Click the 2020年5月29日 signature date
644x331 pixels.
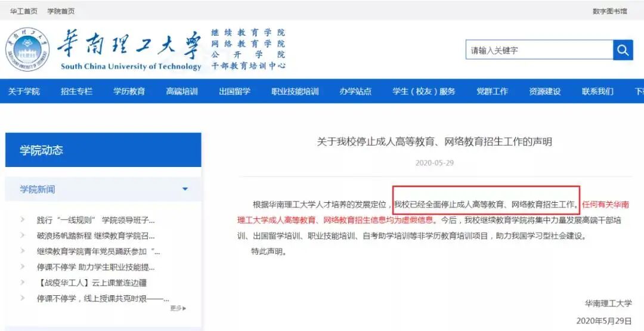coord(603,321)
